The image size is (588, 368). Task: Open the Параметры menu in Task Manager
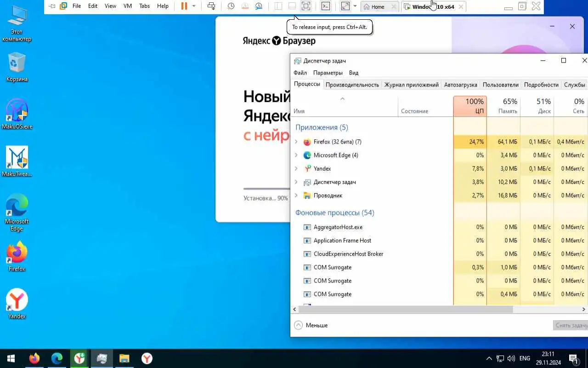click(328, 73)
